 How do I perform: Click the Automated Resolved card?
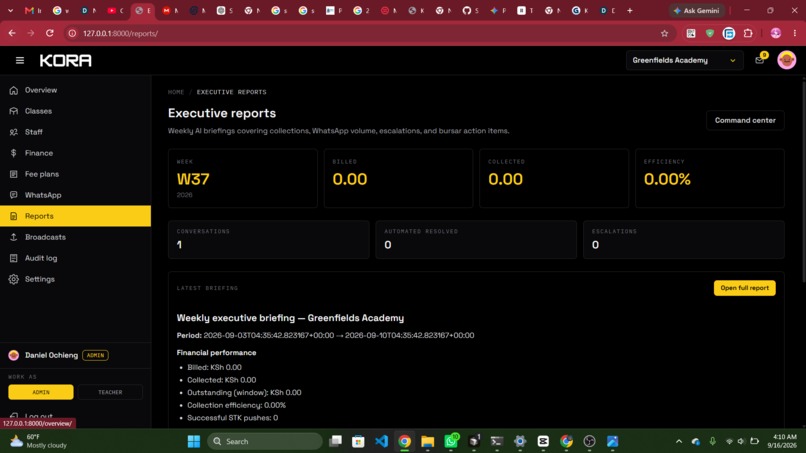[x=476, y=240]
